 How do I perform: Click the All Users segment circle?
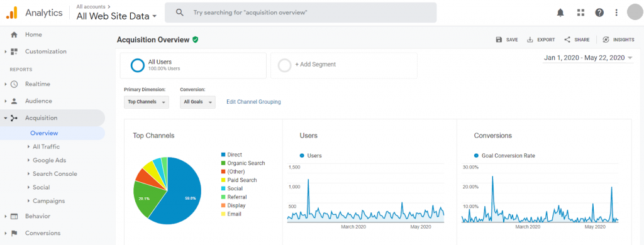coord(137,66)
